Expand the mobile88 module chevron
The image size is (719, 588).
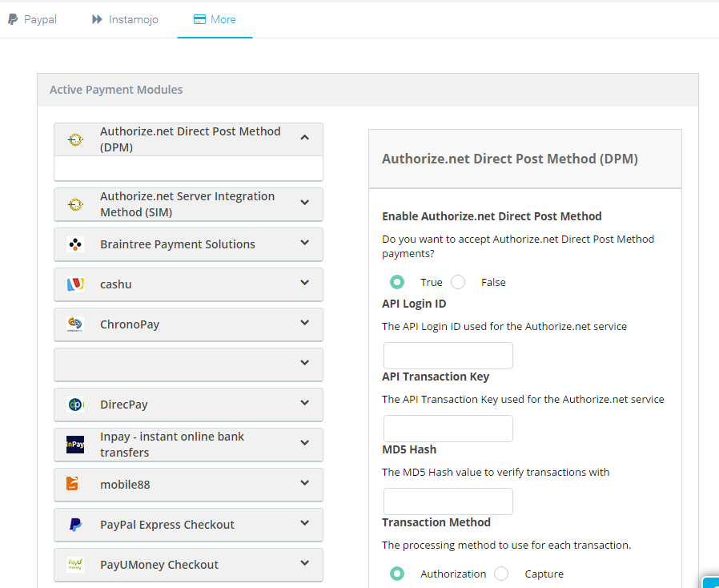tap(304, 482)
